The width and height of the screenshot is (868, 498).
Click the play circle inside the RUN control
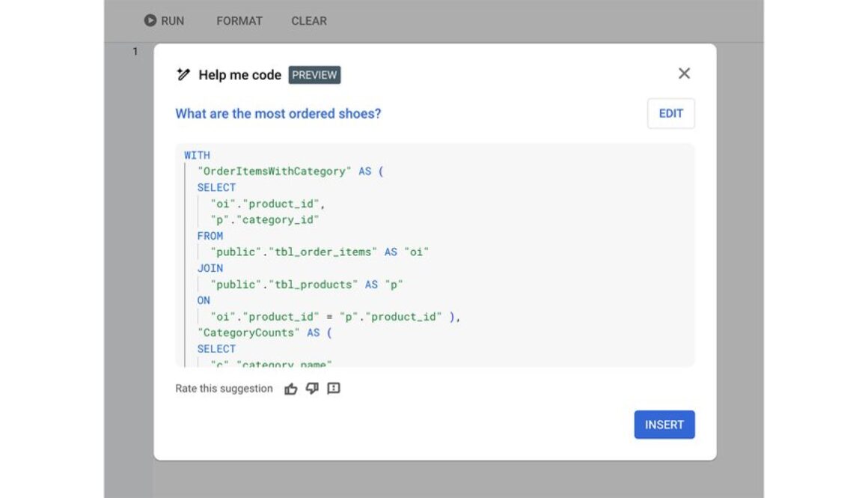point(150,21)
